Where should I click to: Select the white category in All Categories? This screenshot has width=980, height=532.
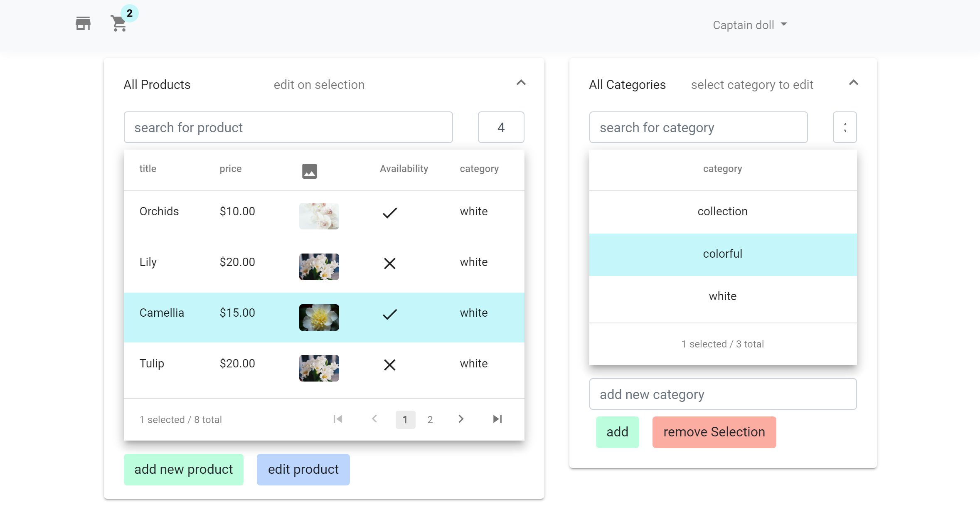[x=723, y=297]
